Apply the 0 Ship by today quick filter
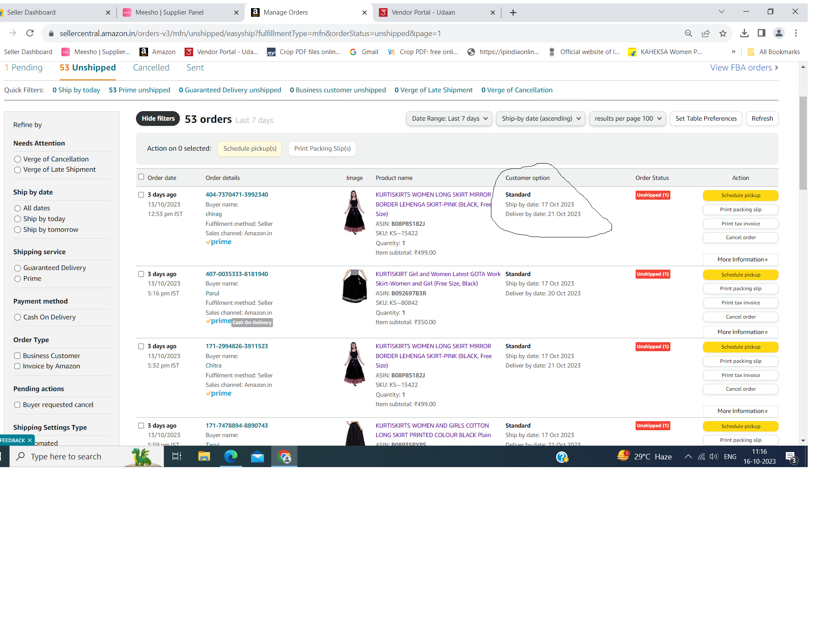Screen dimensions: 824x644 coord(76,90)
